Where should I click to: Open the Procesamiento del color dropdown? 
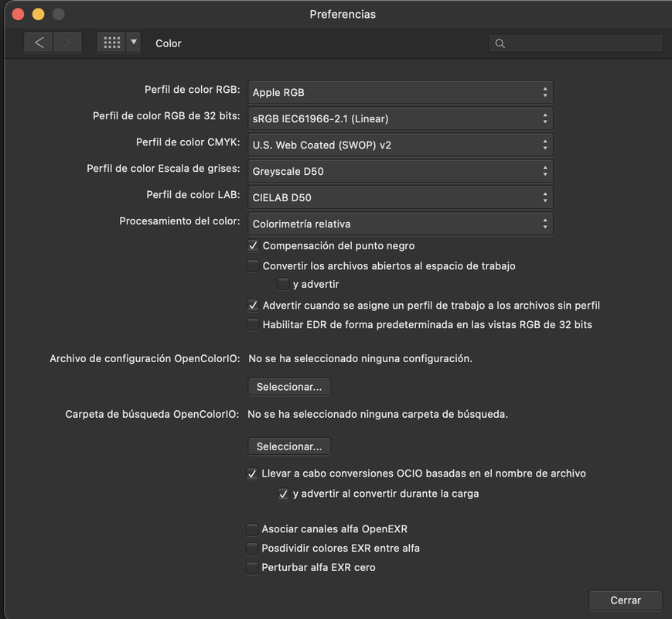401,224
